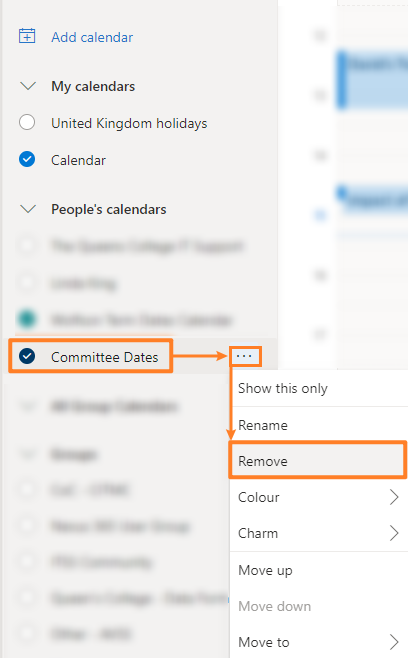Open the Move to submenu chevron
This screenshot has width=408, height=658.
click(394, 642)
